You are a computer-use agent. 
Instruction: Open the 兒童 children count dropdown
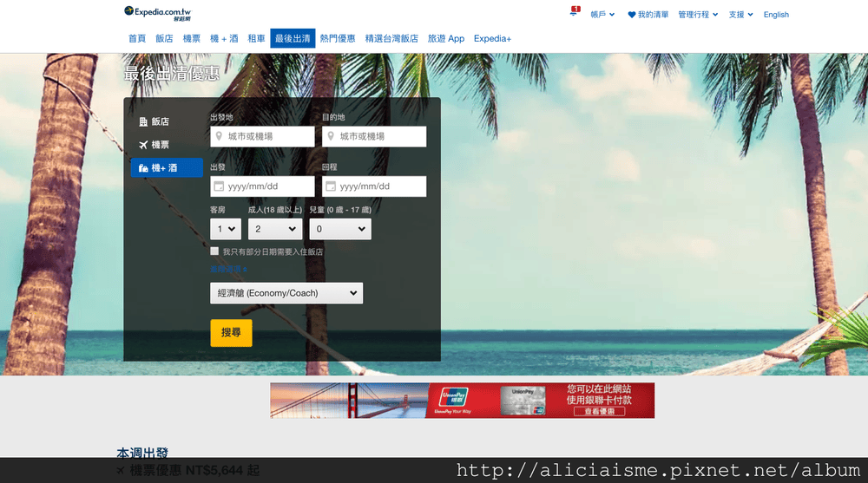340,229
